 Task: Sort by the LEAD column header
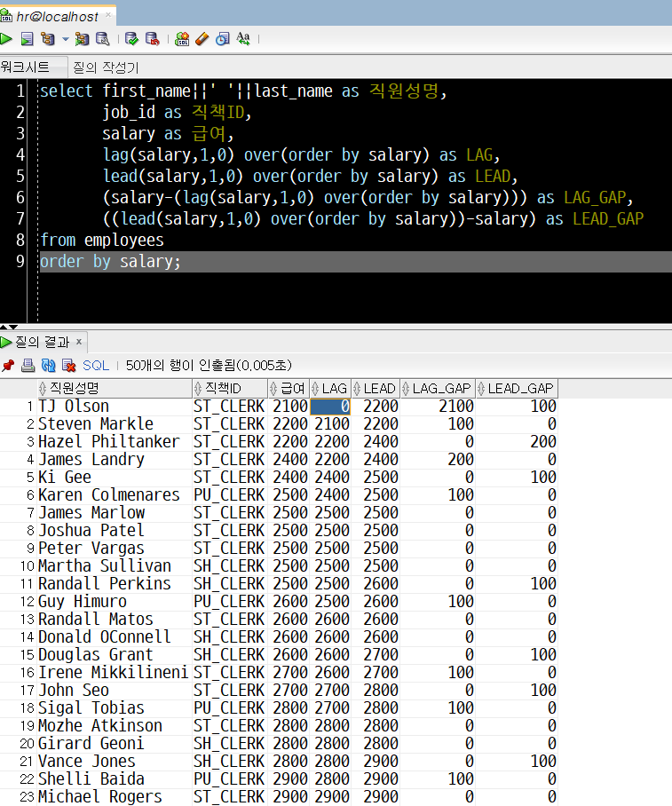pyautogui.click(x=376, y=389)
